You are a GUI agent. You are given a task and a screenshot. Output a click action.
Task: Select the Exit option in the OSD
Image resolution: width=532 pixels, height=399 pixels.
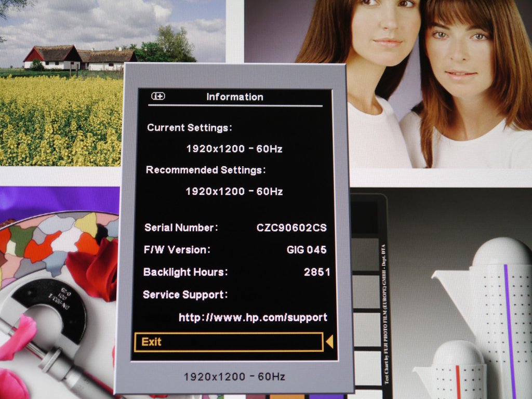tap(229, 342)
